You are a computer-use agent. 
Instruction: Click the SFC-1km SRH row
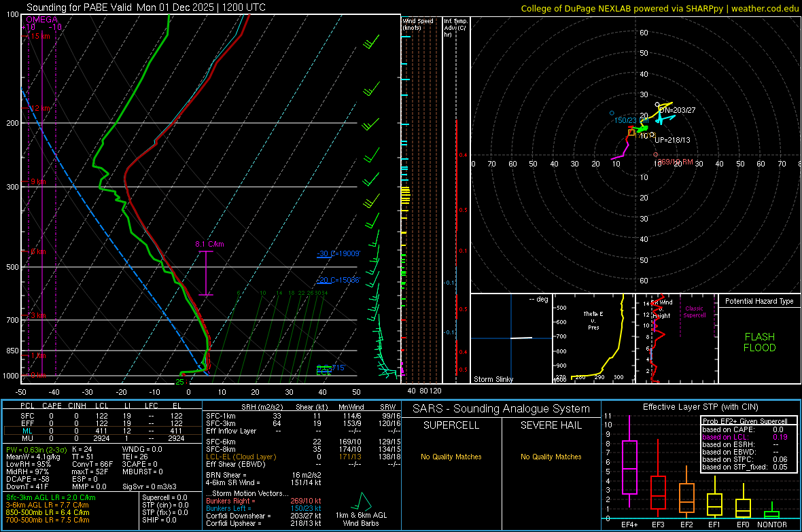click(x=303, y=416)
